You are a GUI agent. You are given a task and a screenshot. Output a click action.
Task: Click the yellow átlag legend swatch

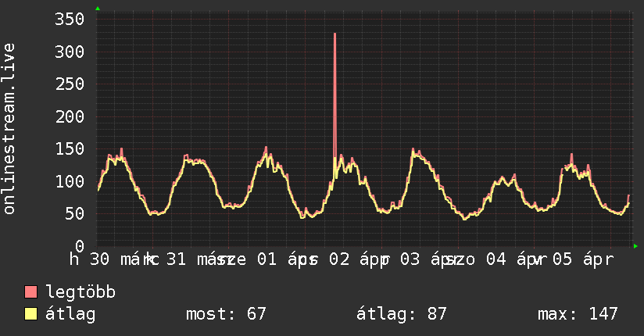30,314
